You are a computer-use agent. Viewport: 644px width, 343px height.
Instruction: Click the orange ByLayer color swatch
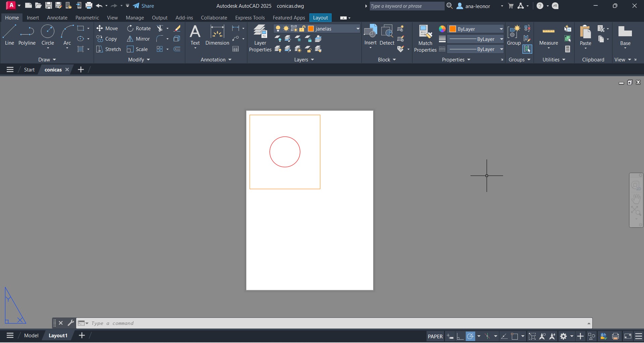[x=453, y=29]
